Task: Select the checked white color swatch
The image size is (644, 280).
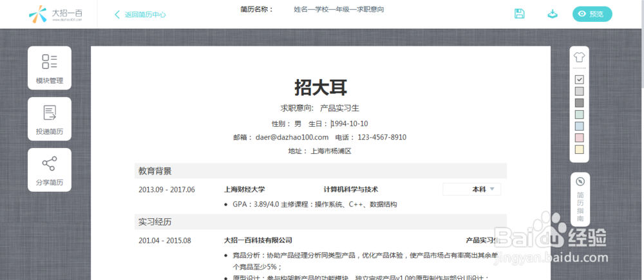Action: [579, 79]
